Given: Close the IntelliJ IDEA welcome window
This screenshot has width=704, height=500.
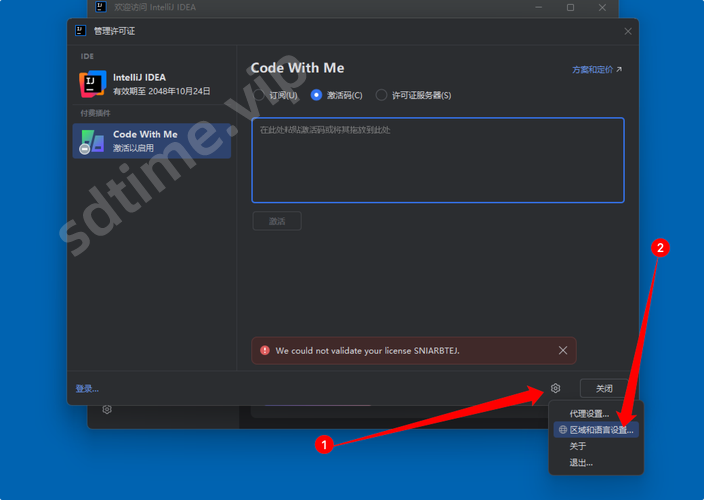Looking at the screenshot, I should pyautogui.click(x=602, y=8).
